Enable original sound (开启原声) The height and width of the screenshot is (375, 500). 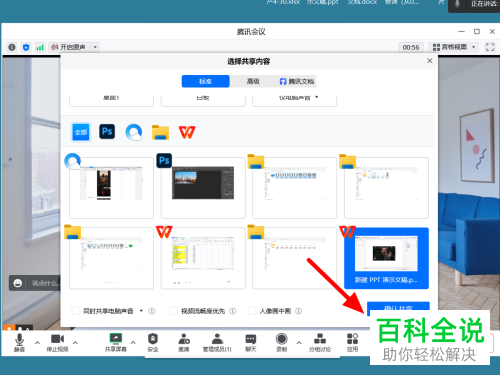pyautogui.click(x=70, y=47)
